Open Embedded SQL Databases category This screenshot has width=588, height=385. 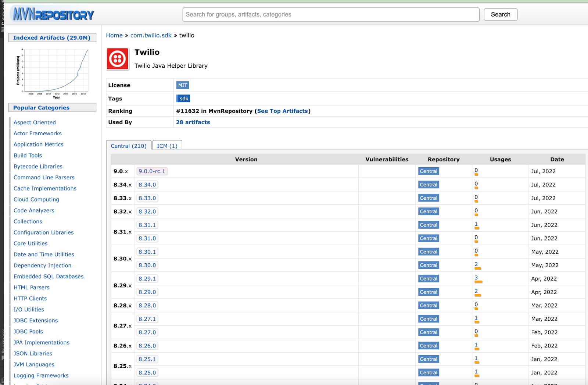coord(49,277)
